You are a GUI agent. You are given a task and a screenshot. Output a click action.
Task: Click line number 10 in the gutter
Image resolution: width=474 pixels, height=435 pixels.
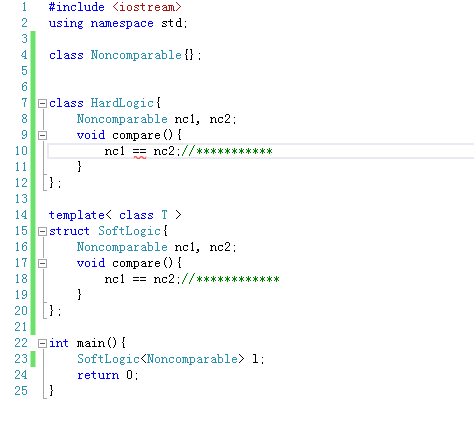(21, 151)
